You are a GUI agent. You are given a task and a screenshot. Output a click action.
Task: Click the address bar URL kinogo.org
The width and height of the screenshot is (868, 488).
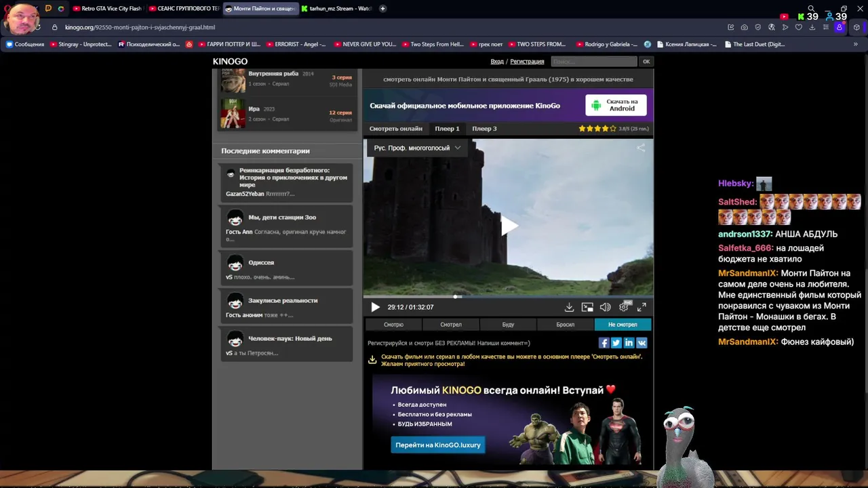click(140, 28)
